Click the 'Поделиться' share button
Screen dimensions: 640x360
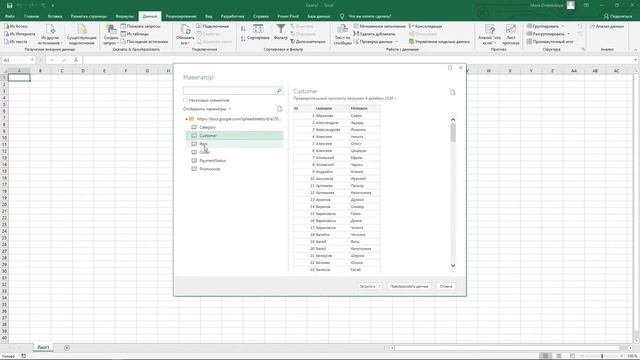[618, 16]
